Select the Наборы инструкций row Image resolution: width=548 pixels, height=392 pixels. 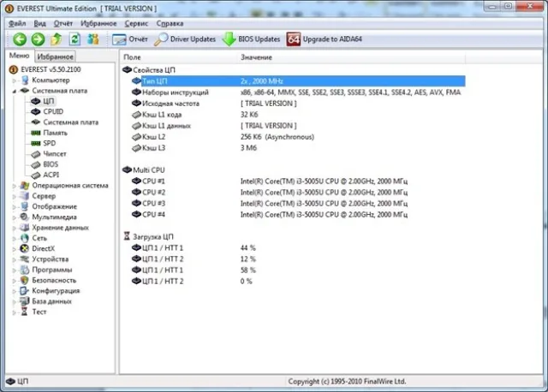click(298, 92)
